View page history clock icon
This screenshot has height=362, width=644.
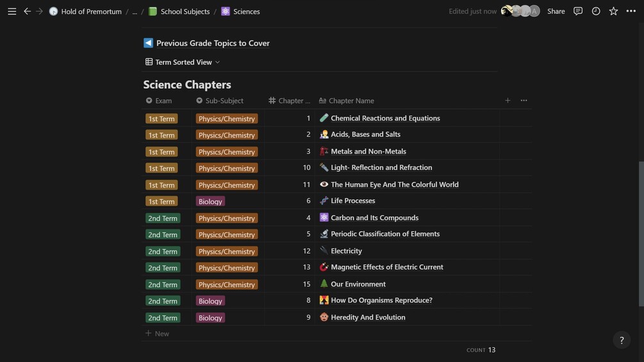[596, 12]
